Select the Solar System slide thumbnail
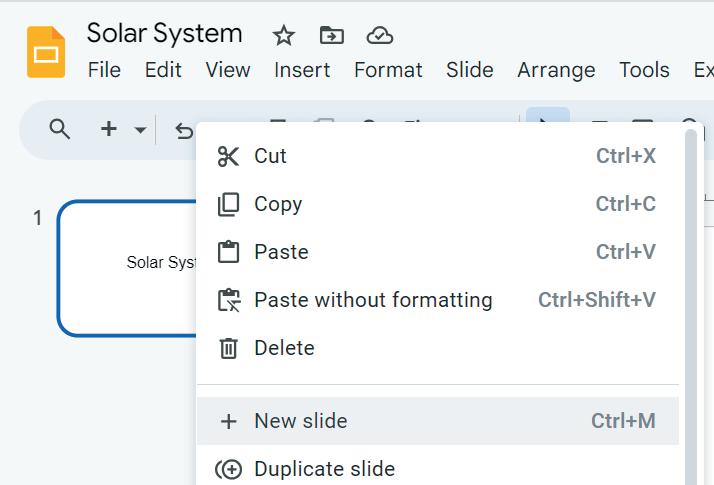The image size is (714, 485). click(x=127, y=268)
